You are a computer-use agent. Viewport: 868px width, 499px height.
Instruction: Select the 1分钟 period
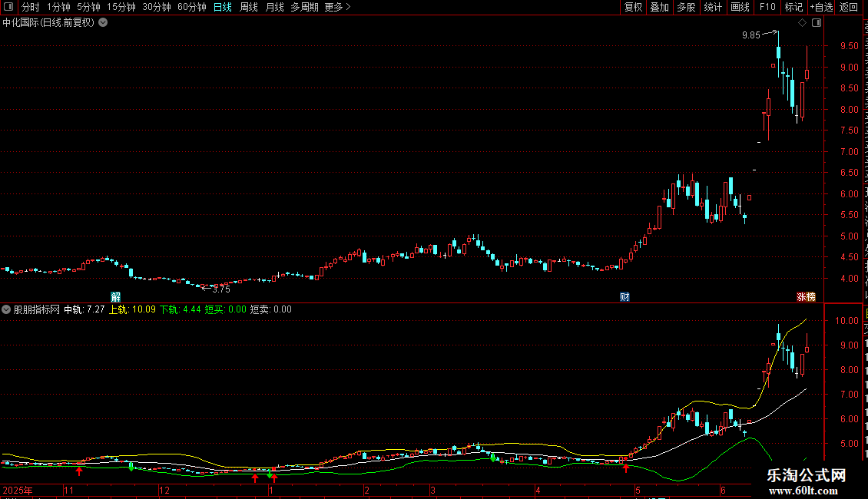(x=58, y=7)
